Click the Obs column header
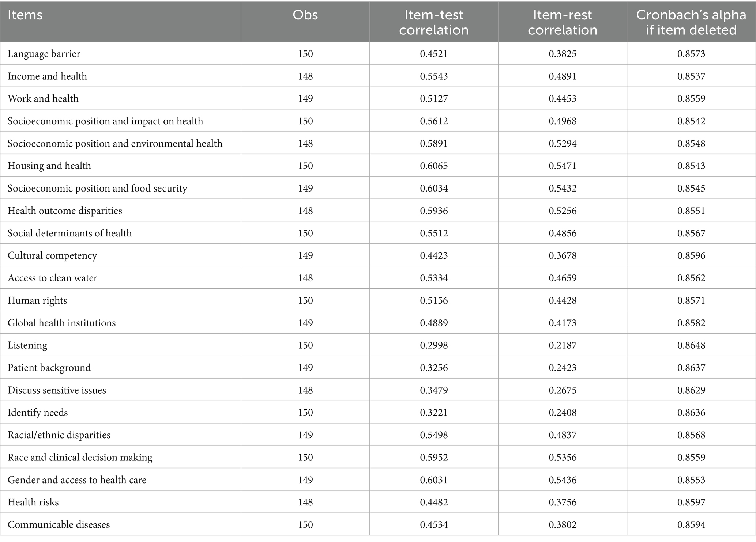756x542 pixels. coord(305,15)
